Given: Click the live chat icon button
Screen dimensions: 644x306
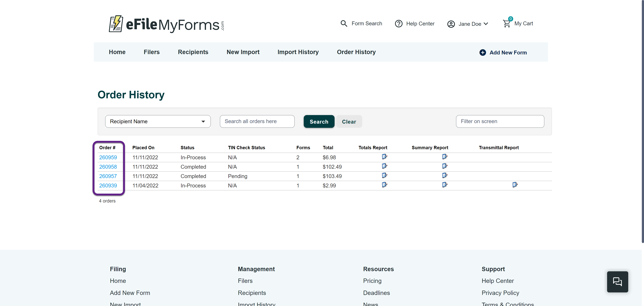Looking at the screenshot, I should (x=617, y=282).
